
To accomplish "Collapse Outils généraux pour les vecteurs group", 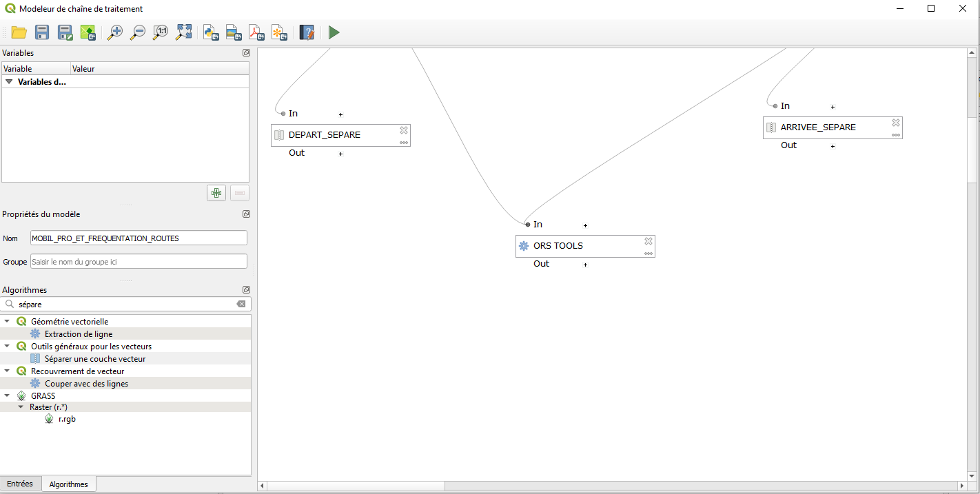I will 8,347.
